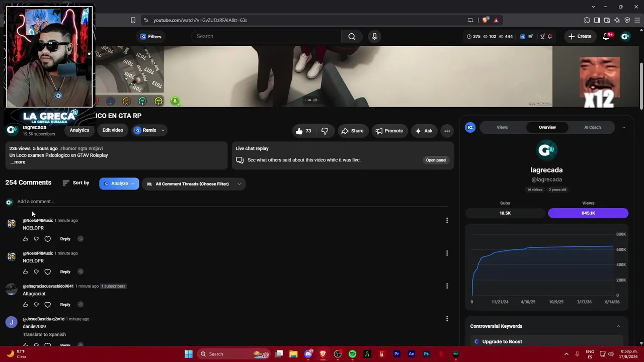Heart the second NOELOPR comment
644x362 pixels.
[x=47, y=272]
